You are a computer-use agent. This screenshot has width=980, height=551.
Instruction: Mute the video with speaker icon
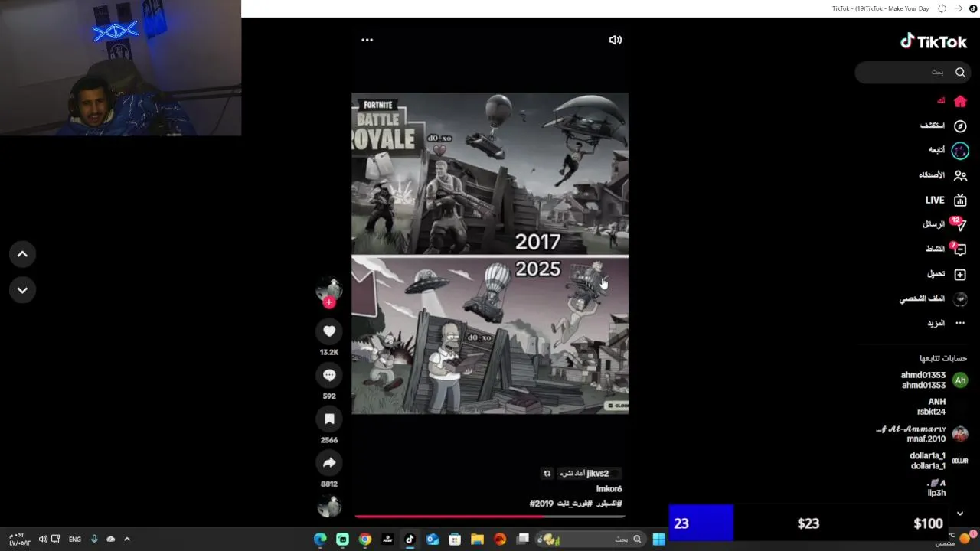coord(615,40)
